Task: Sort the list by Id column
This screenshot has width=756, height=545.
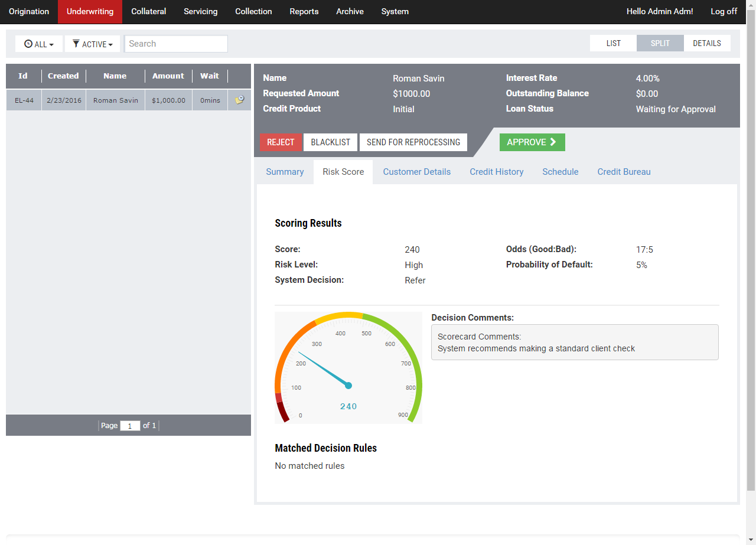Action: tap(23, 76)
